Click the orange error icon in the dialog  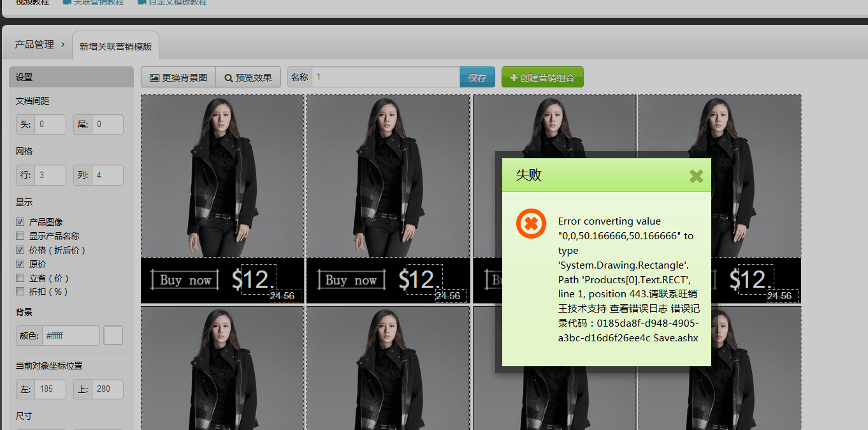(x=531, y=224)
